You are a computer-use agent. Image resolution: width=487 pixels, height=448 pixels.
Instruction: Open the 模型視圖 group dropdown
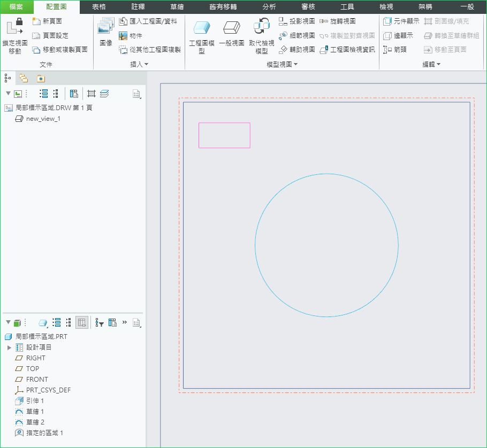282,64
